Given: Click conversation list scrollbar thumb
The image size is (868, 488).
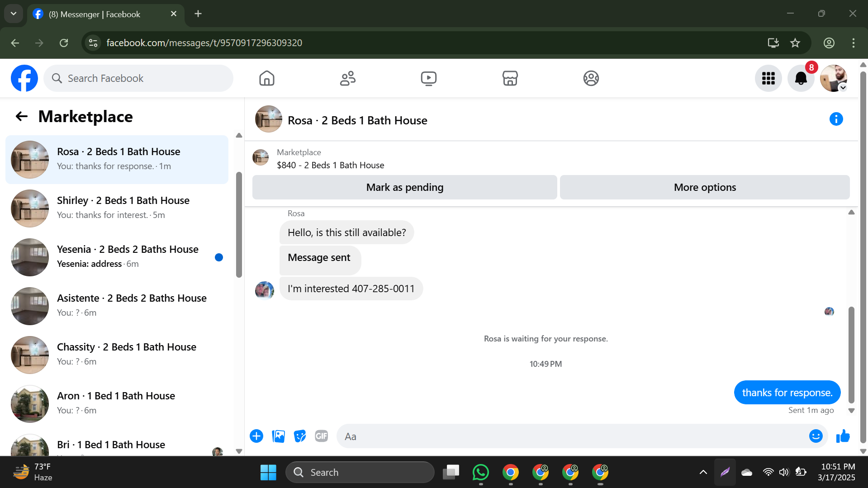Looking at the screenshot, I should [239, 225].
